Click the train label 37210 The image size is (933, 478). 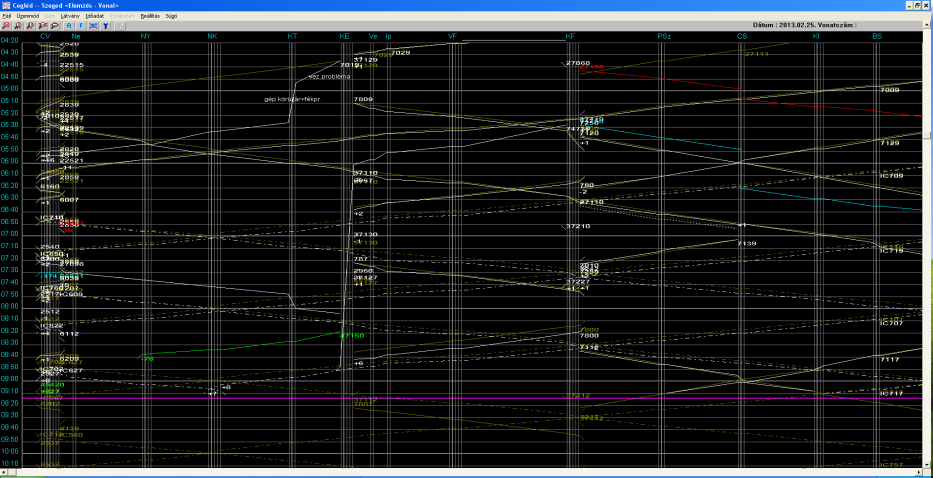578,227
